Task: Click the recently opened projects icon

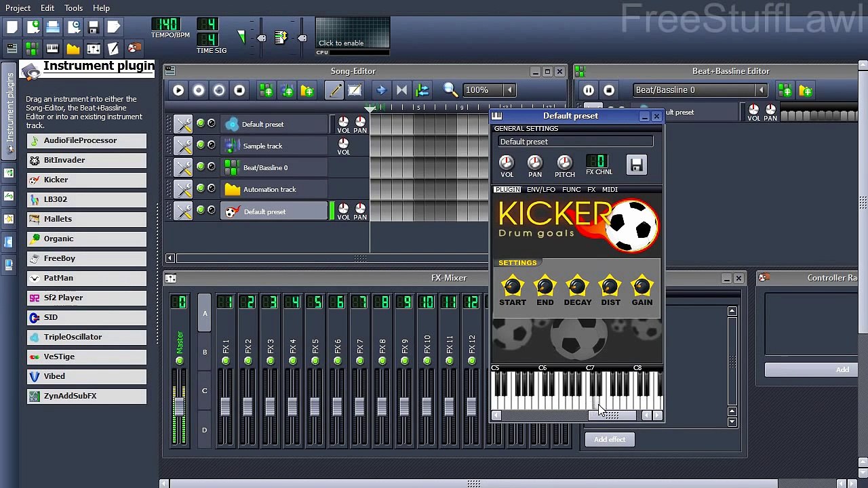Action: [73, 27]
